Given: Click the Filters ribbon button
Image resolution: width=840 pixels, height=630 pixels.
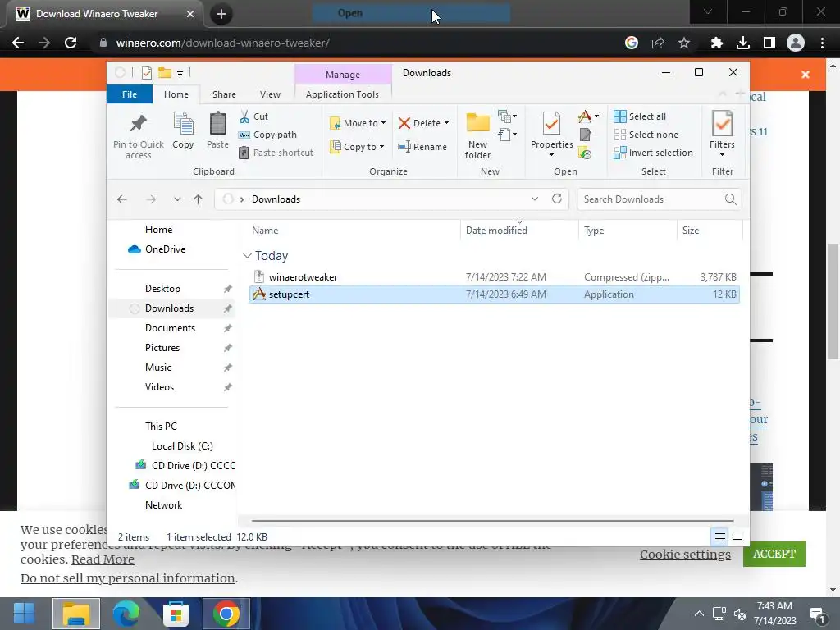Looking at the screenshot, I should click(722, 133).
